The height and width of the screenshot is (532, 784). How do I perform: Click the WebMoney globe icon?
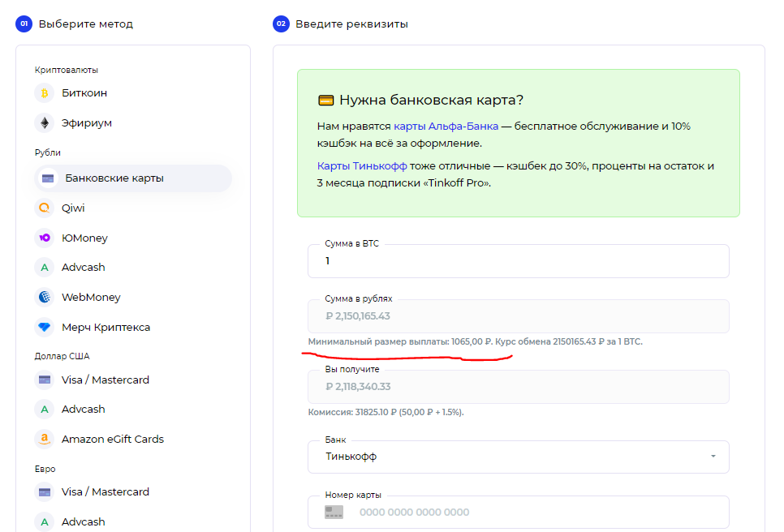click(x=45, y=297)
